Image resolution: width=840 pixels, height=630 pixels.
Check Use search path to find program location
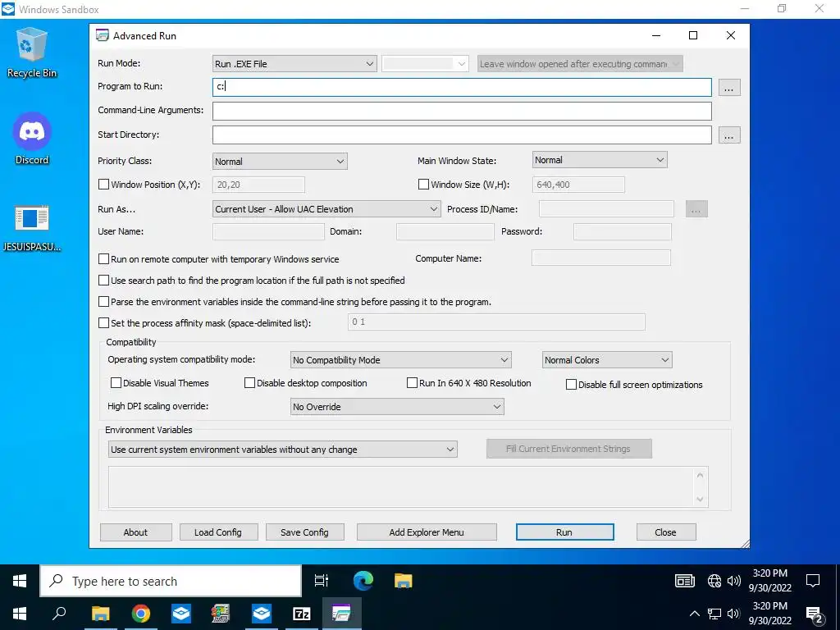pos(104,281)
